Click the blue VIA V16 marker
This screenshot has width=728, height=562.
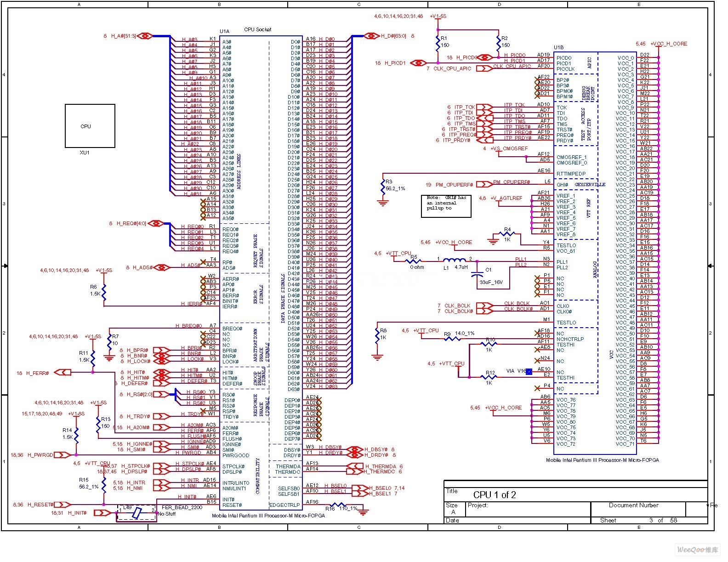click(529, 371)
